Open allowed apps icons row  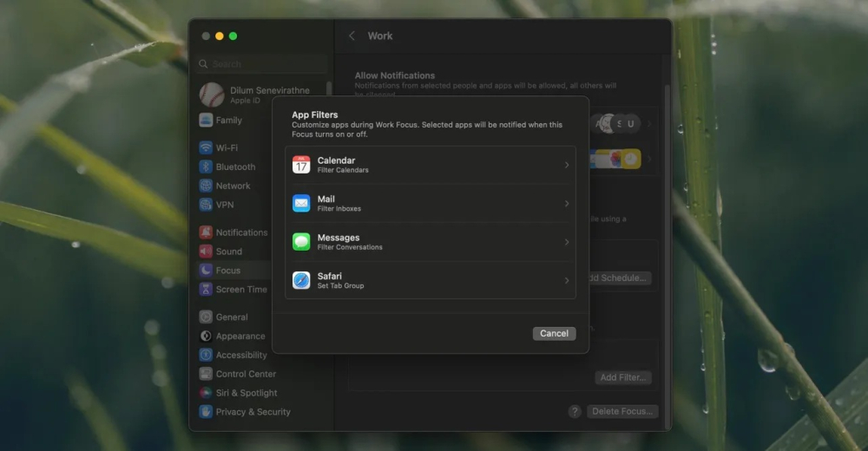coord(622,160)
